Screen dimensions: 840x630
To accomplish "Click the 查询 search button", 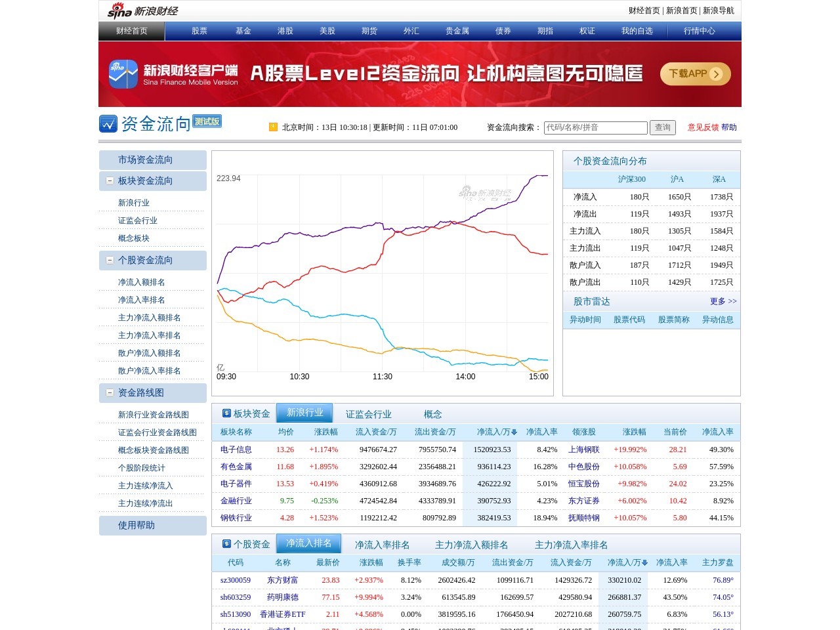I will [663, 127].
